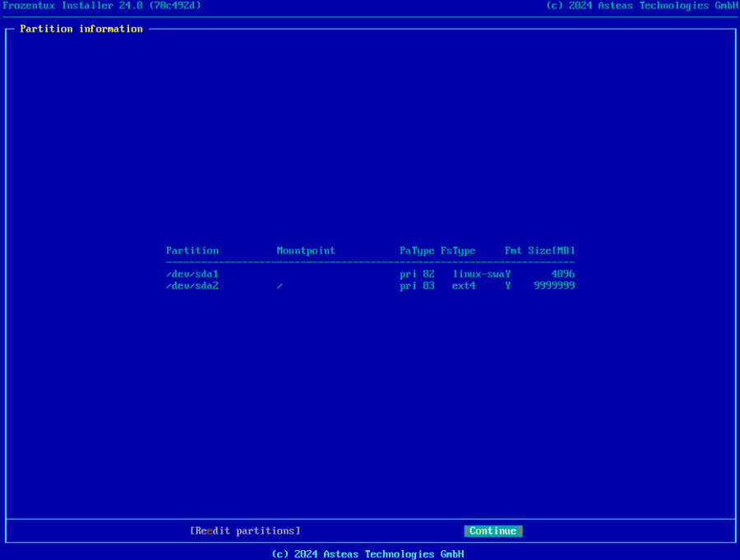This screenshot has height=560, width=740.
Task: Click the 9999999 size value
Action: coord(554,285)
